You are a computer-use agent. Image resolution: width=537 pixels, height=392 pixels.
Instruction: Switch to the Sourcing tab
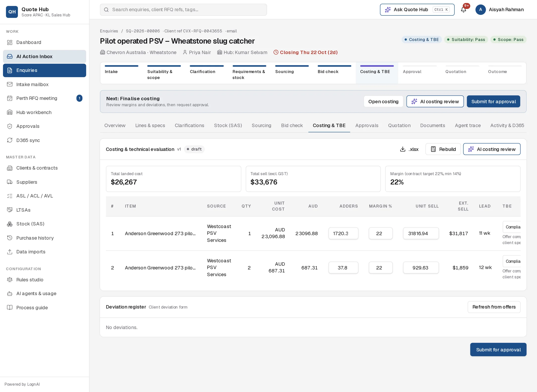(261, 125)
